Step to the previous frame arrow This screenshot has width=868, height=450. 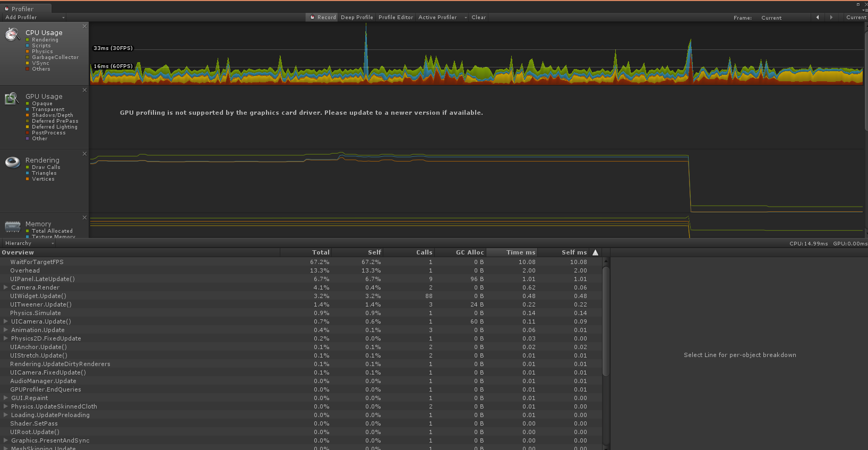click(x=818, y=18)
